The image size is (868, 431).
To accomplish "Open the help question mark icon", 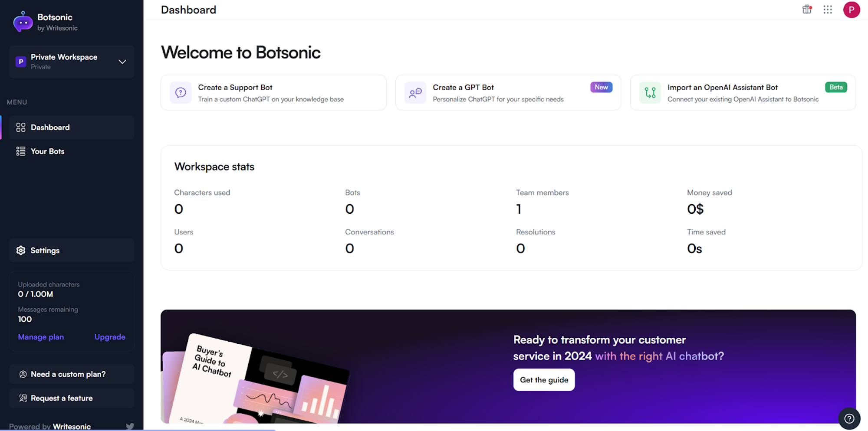I will click(849, 418).
